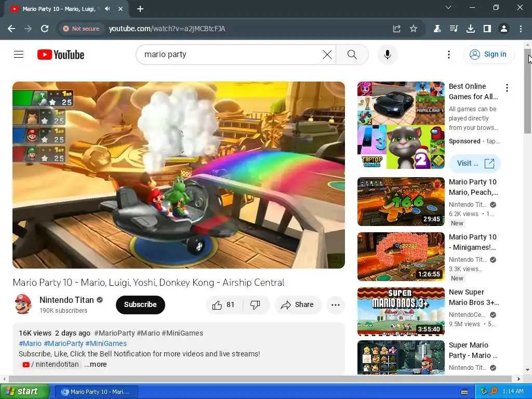Click in the mario party search field

[231, 55]
